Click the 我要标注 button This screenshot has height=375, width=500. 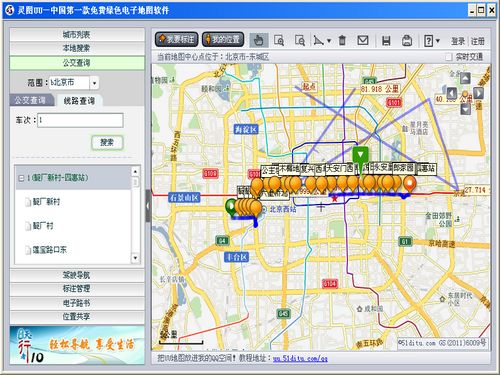[176, 40]
